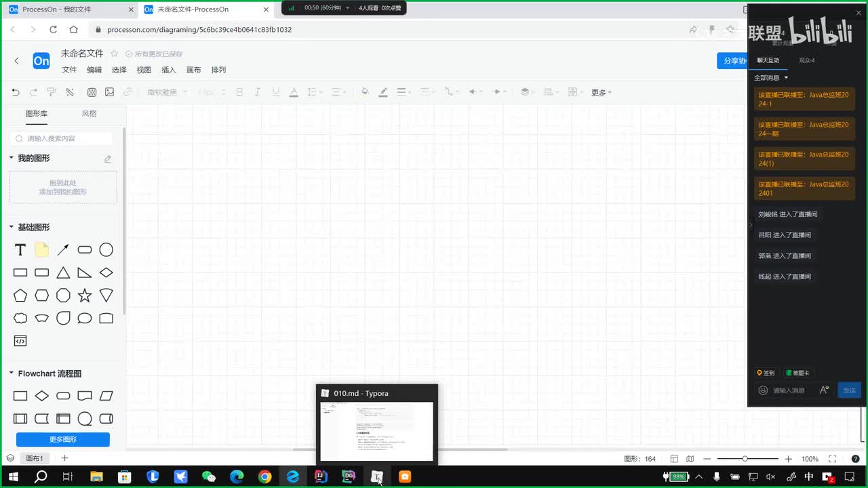
Task: Open the 更多 toolbar dropdown
Action: point(601,93)
